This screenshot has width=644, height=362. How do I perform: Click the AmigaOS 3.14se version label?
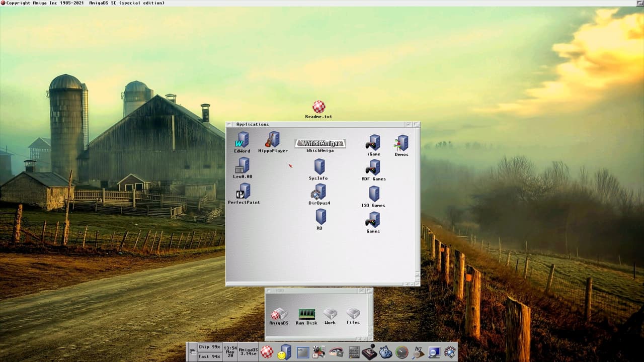[248, 352]
